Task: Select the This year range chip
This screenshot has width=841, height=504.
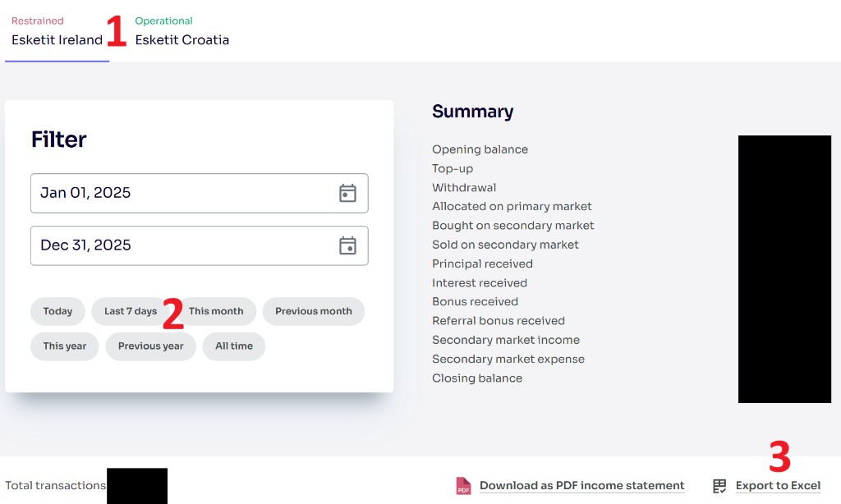Action: coord(64,346)
